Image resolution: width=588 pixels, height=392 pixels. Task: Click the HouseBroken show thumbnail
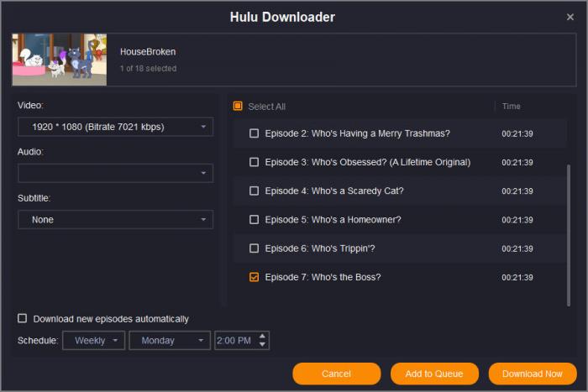point(60,60)
